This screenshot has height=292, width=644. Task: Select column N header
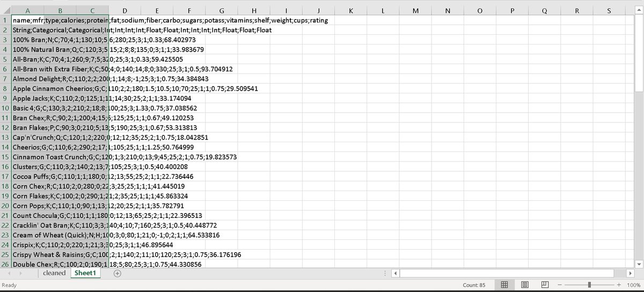coord(448,10)
